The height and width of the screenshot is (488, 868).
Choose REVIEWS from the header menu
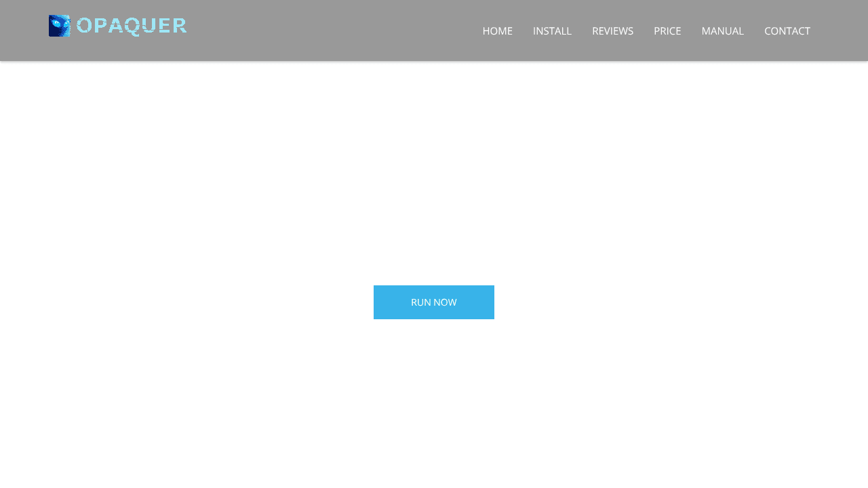(612, 30)
